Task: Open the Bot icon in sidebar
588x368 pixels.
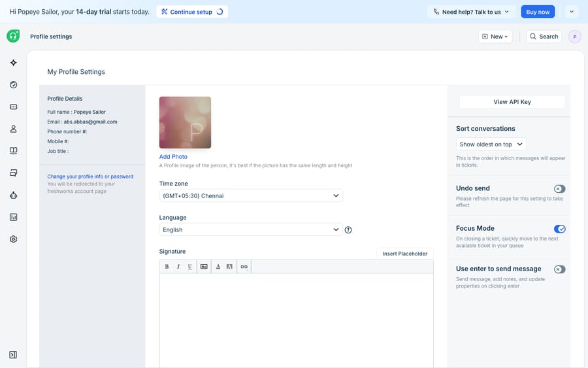Action: (14, 195)
